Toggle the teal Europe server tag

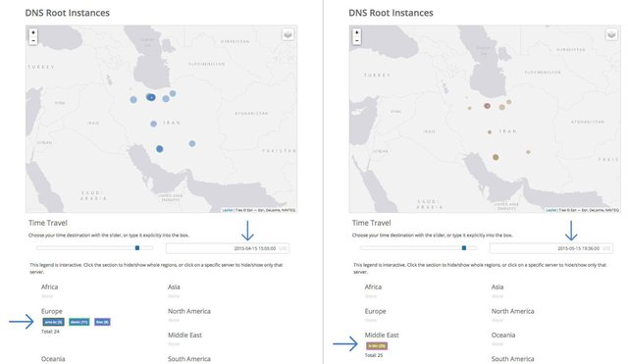pyautogui.click(x=78, y=322)
